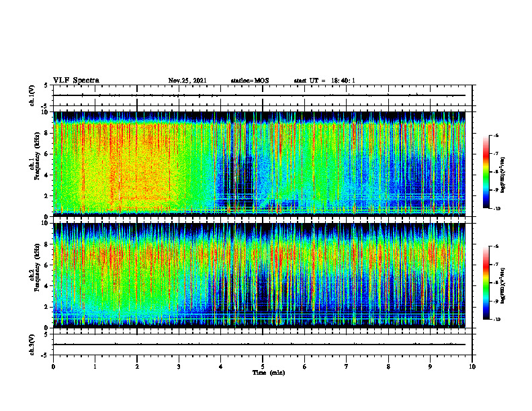Click the "station=MOS" header label
Viewport: 532px width, 411px height.
[x=250, y=81]
